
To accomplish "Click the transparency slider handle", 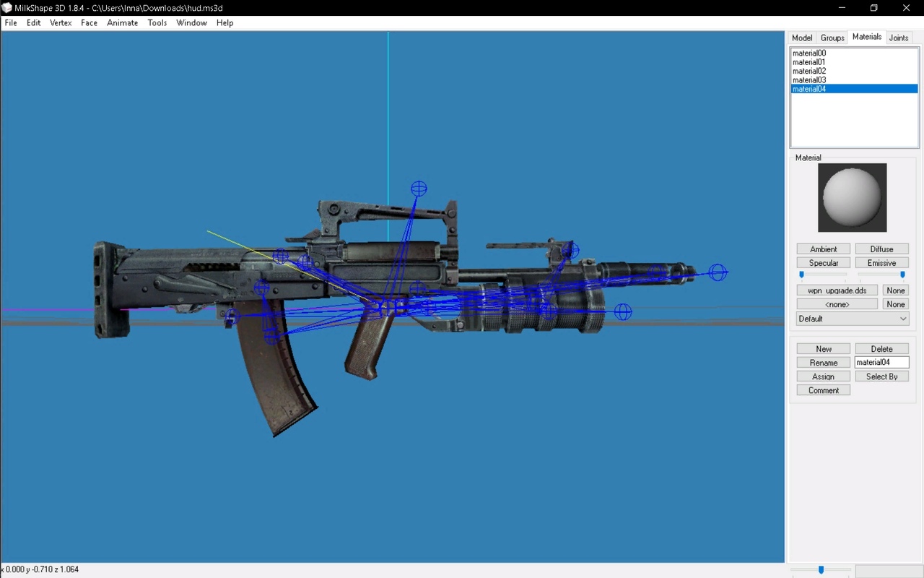I will tap(902, 275).
